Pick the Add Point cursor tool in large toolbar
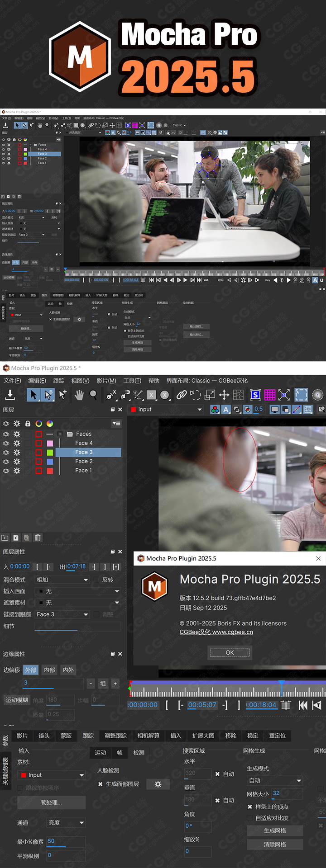The width and height of the screenshot is (326, 868). 63,395
